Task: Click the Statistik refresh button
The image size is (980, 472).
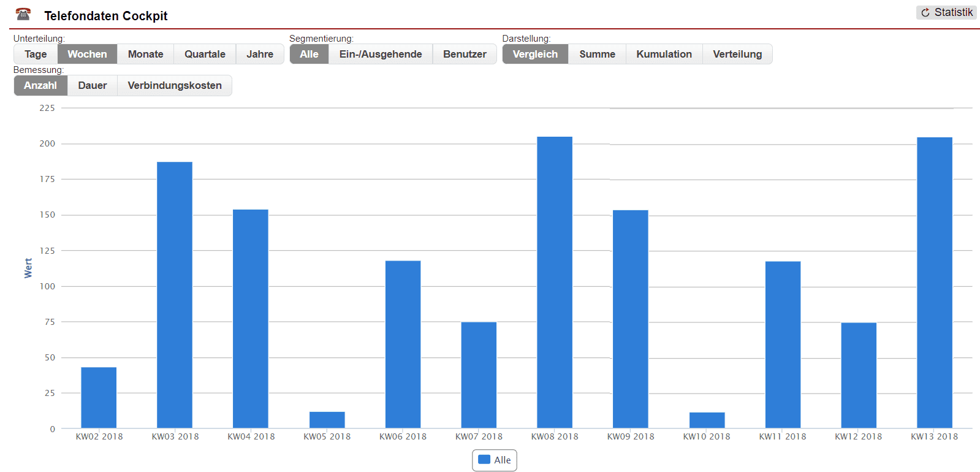Action: (x=946, y=12)
